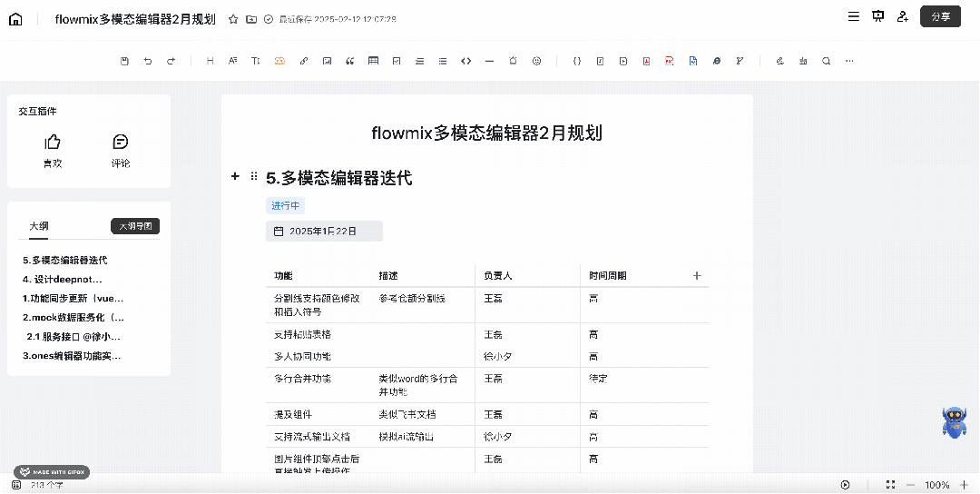Add a block with the plus handle

[x=235, y=176]
